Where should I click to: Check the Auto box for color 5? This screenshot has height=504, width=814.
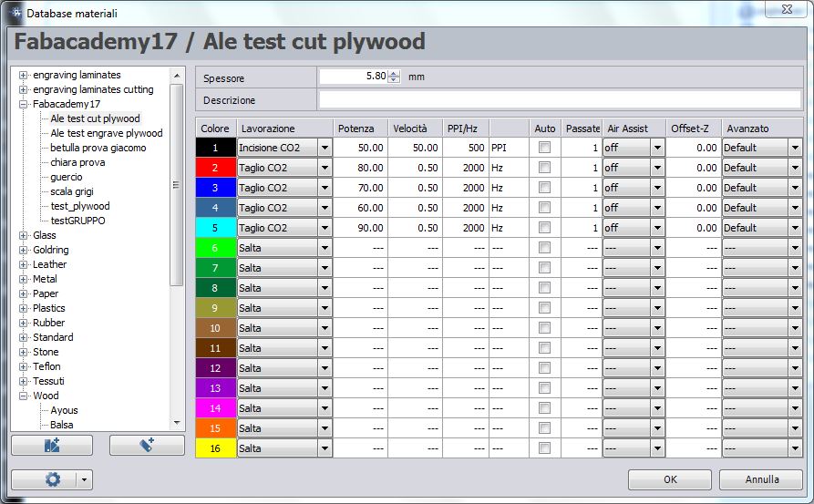(544, 228)
